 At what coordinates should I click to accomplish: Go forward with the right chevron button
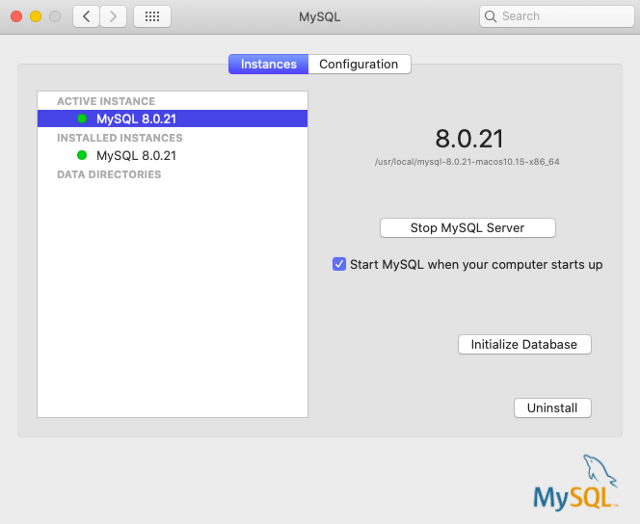coord(113,16)
